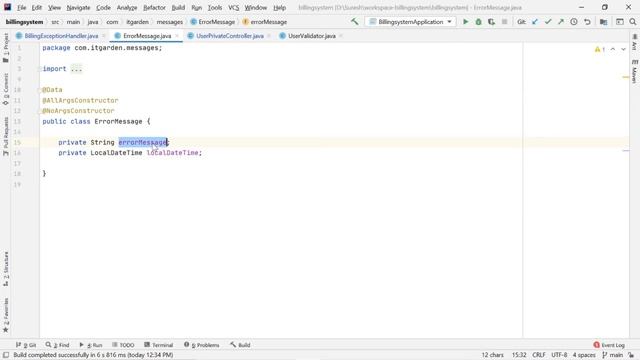Click billingsystem breadcrumb in navigation bar
This screenshot has width=640, height=360.
pos(24,22)
